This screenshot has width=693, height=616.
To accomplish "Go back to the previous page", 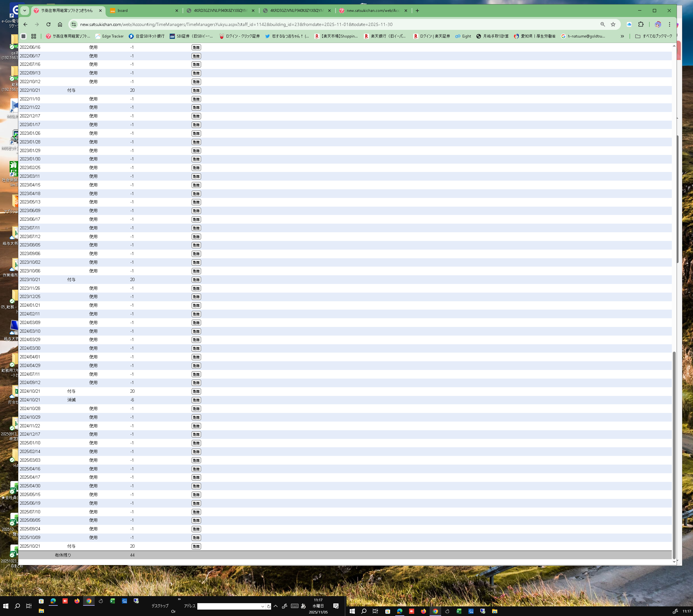I will pyautogui.click(x=25, y=24).
